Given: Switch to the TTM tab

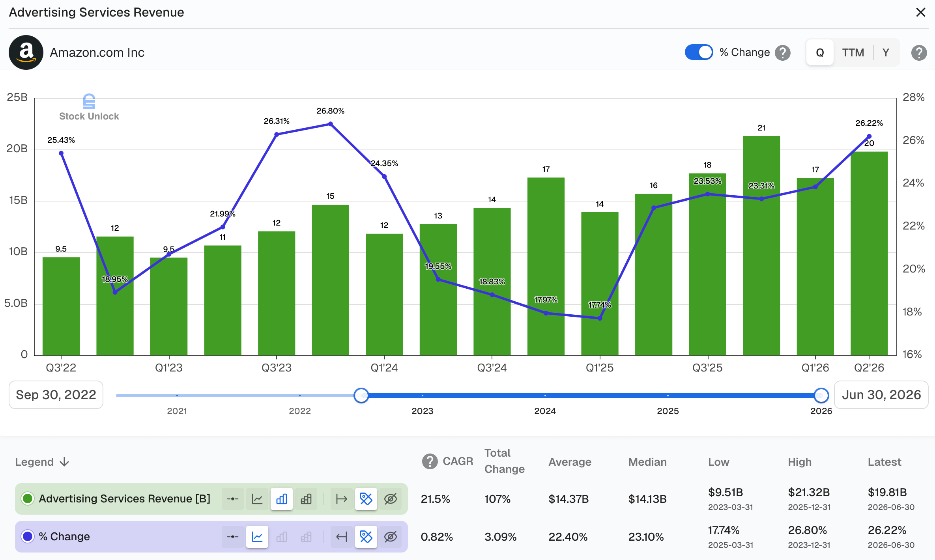Looking at the screenshot, I should pos(853,52).
